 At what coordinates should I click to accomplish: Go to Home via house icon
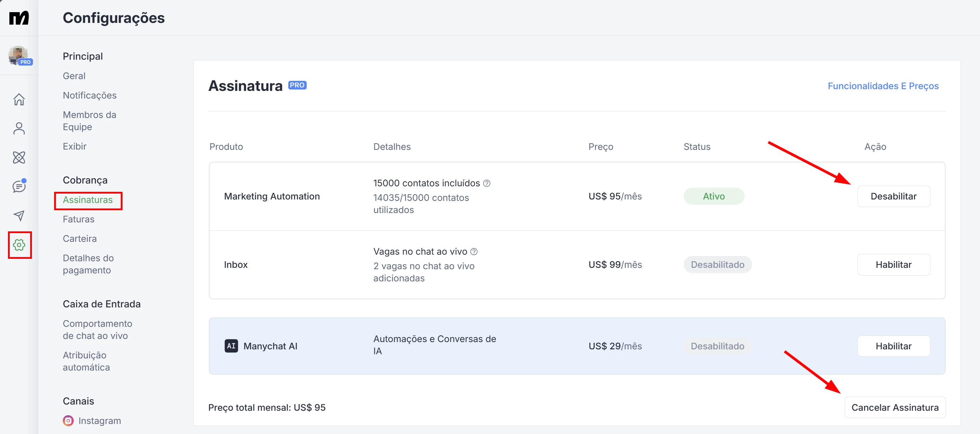point(19,100)
